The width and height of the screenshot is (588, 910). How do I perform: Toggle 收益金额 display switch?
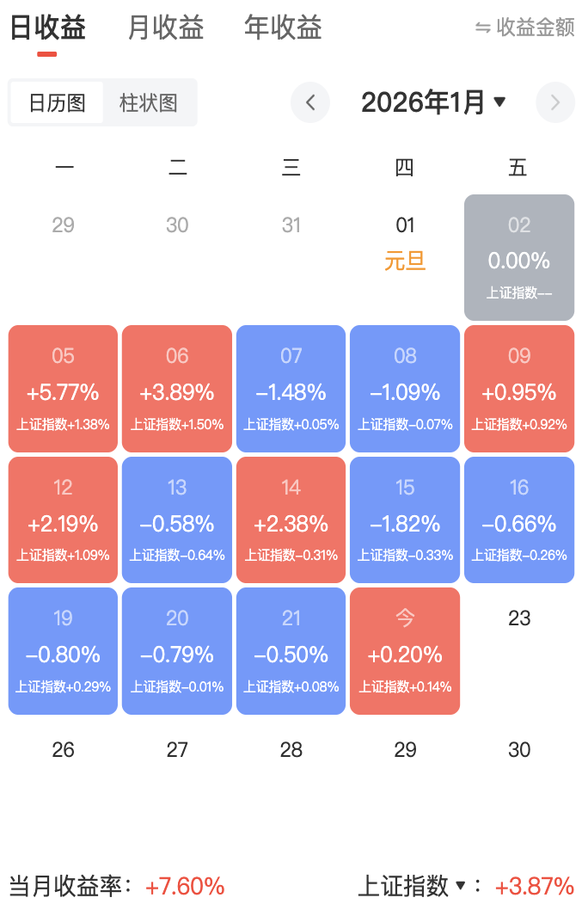(x=524, y=28)
